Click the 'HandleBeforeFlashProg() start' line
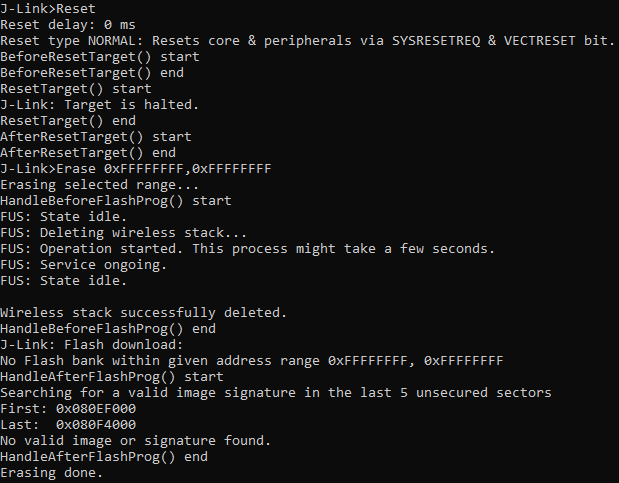Image resolution: width=619 pixels, height=483 pixels. pos(116,201)
